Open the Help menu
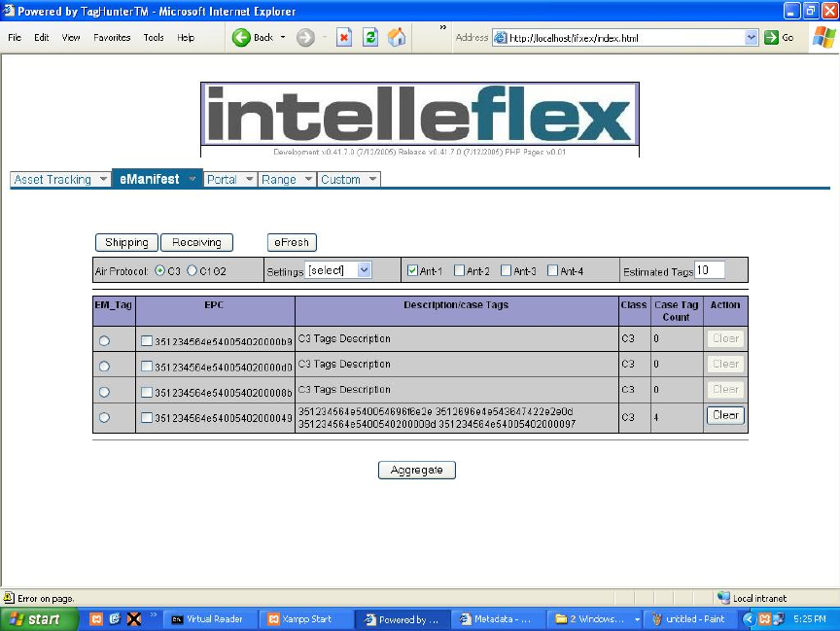The width and height of the screenshot is (840, 631). 186,38
